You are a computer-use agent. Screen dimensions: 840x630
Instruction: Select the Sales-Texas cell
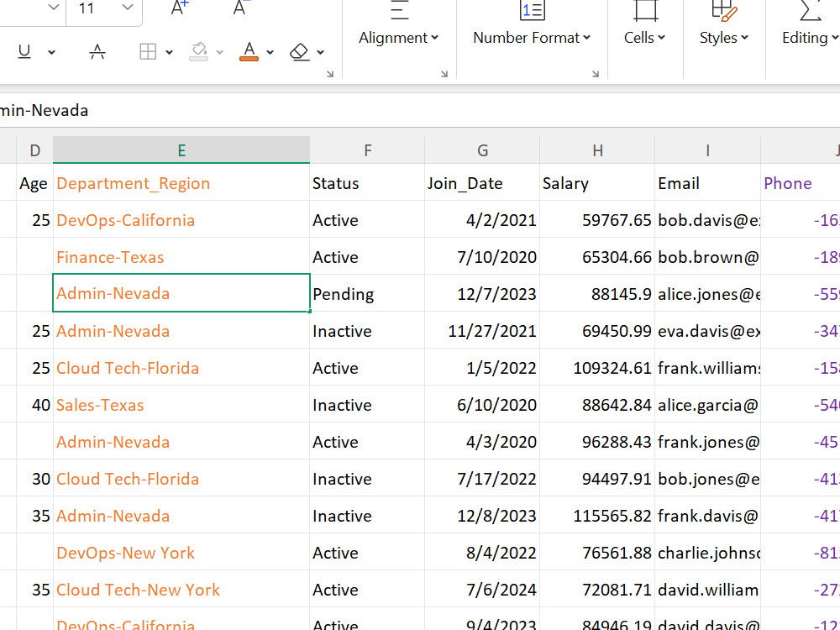[x=181, y=405]
